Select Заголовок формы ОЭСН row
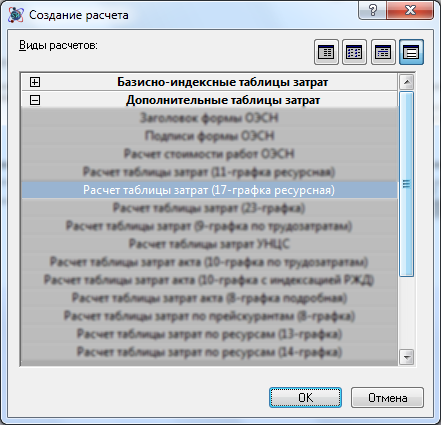 209,118
